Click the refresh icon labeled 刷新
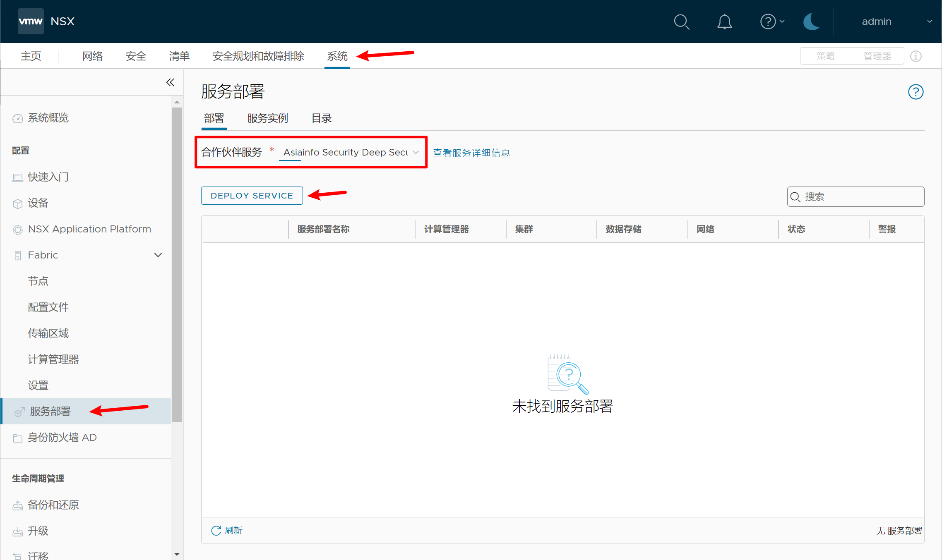This screenshot has height=560, width=942. coord(216,530)
